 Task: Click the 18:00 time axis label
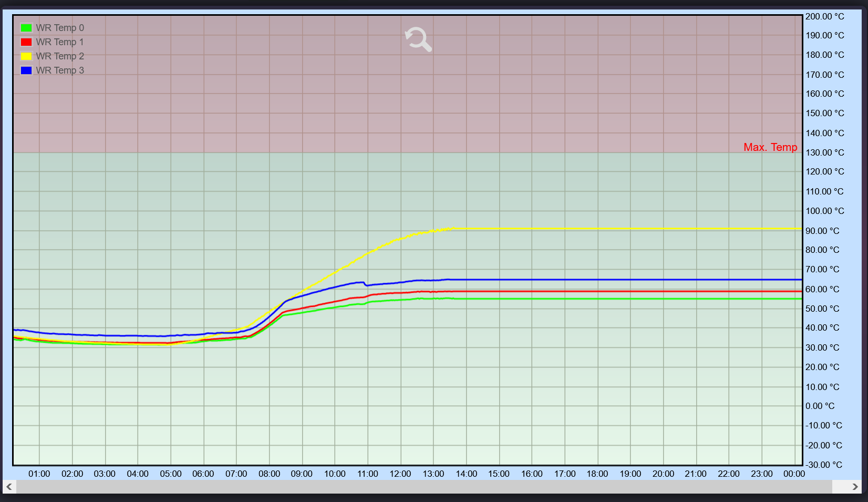pos(597,474)
